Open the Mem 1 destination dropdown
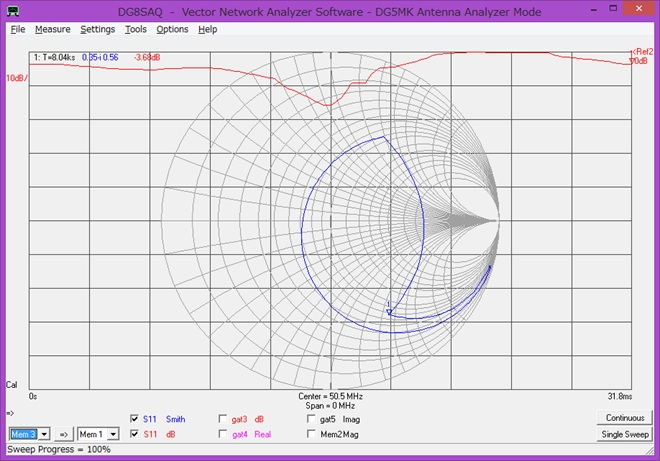 (113, 434)
